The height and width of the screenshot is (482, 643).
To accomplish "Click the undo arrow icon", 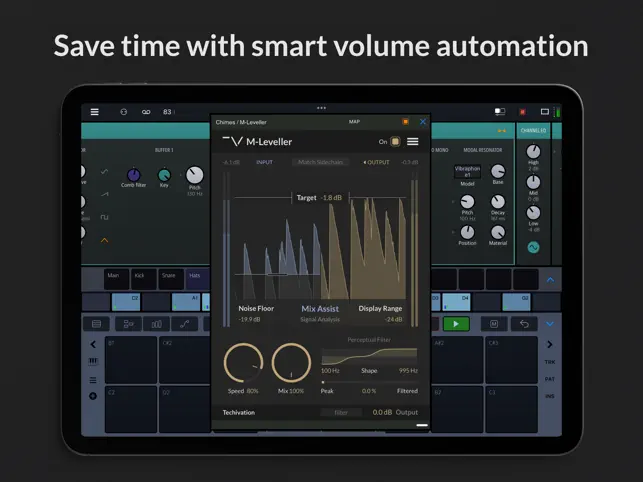I will tap(524, 324).
